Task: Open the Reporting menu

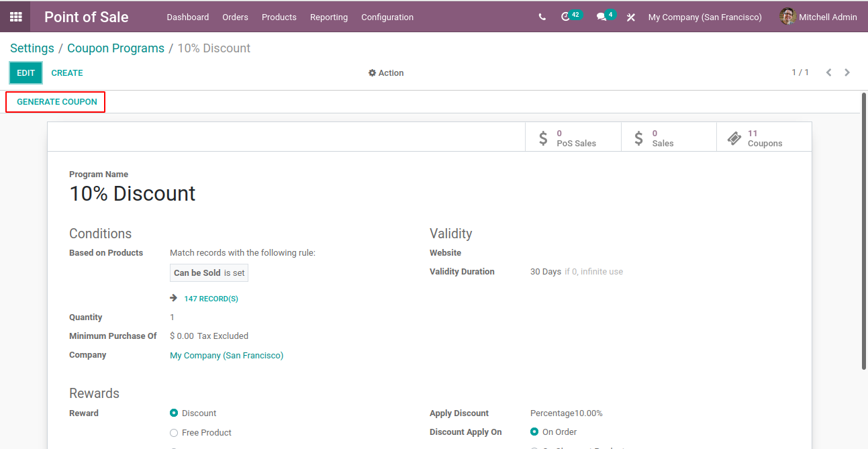Action: point(329,17)
